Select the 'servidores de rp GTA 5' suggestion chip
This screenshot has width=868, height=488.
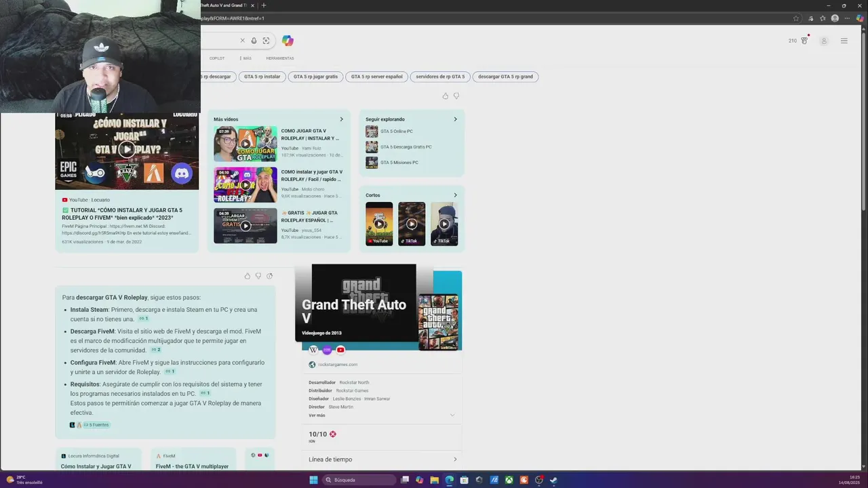coord(440,77)
